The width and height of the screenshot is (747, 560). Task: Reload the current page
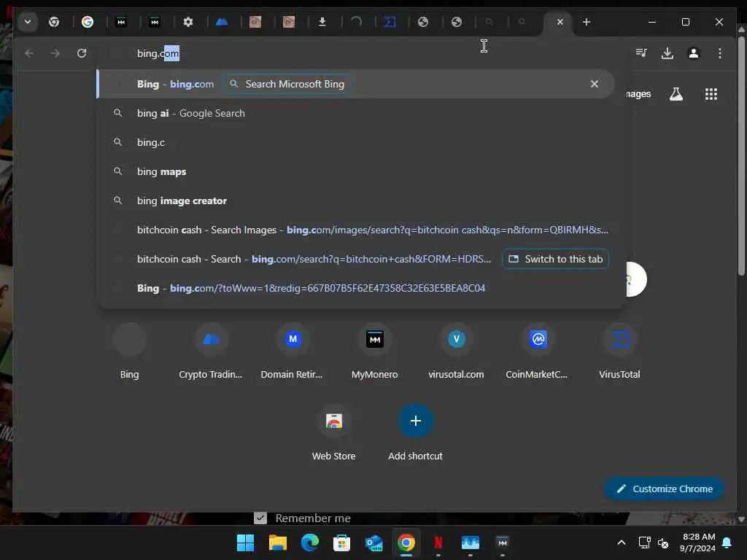82,52
